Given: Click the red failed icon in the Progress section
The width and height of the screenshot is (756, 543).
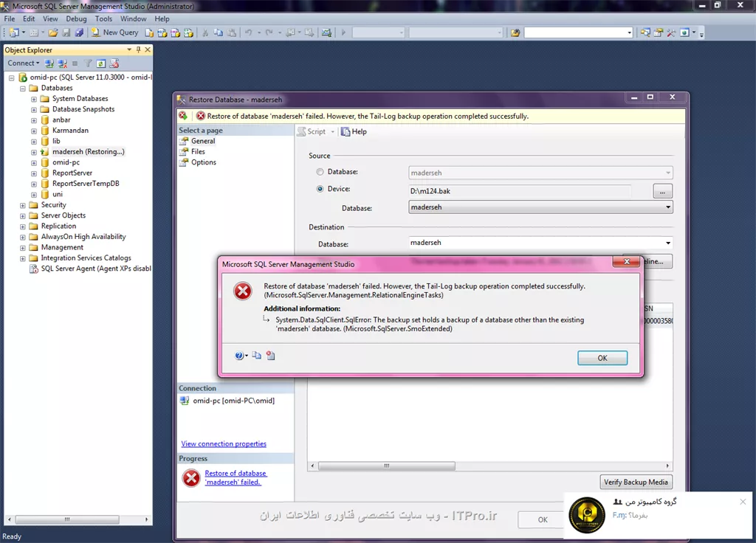Looking at the screenshot, I should [191, 478].
